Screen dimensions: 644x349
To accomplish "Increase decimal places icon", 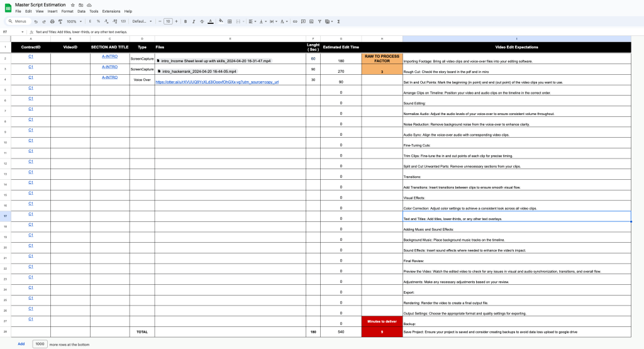I will [114, 21].
